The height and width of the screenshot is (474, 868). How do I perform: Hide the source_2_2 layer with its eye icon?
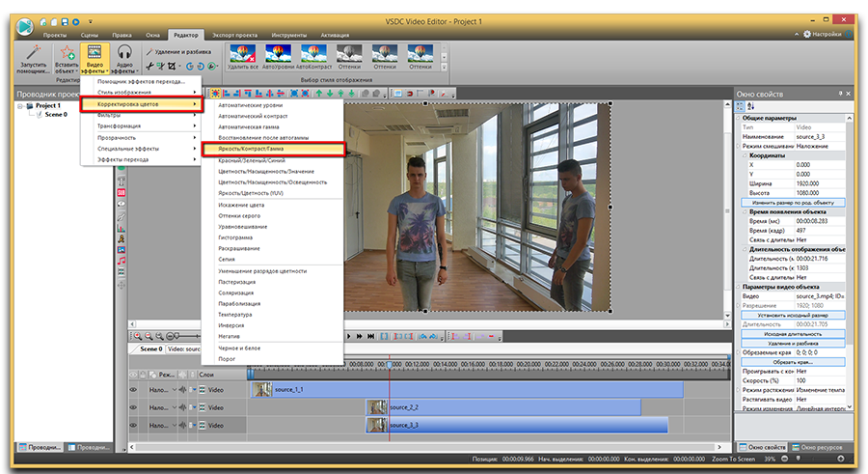133,407
